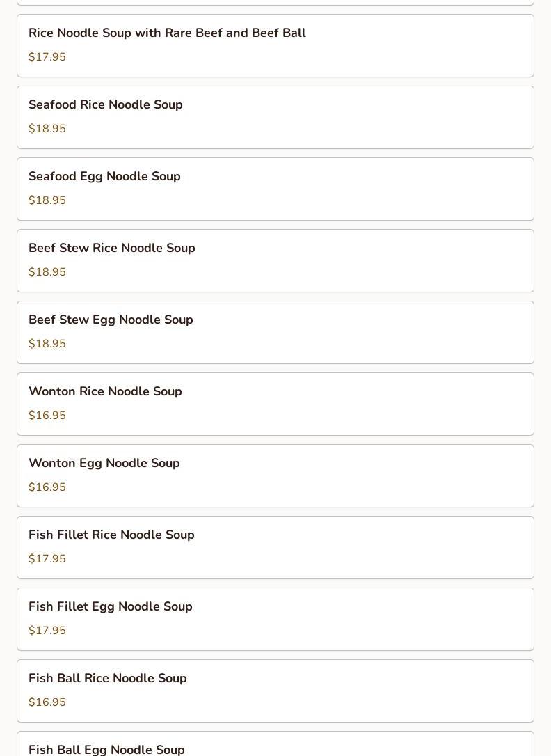Open the Fish Ball Egg Noodle Soup item
551x756 pixels.
click(x=106, y=749)
